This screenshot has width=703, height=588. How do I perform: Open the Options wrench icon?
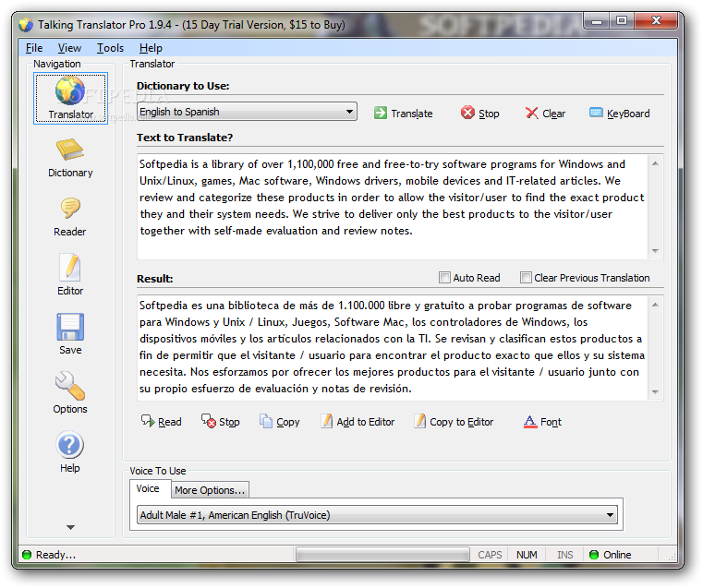(x=70, y=386)
